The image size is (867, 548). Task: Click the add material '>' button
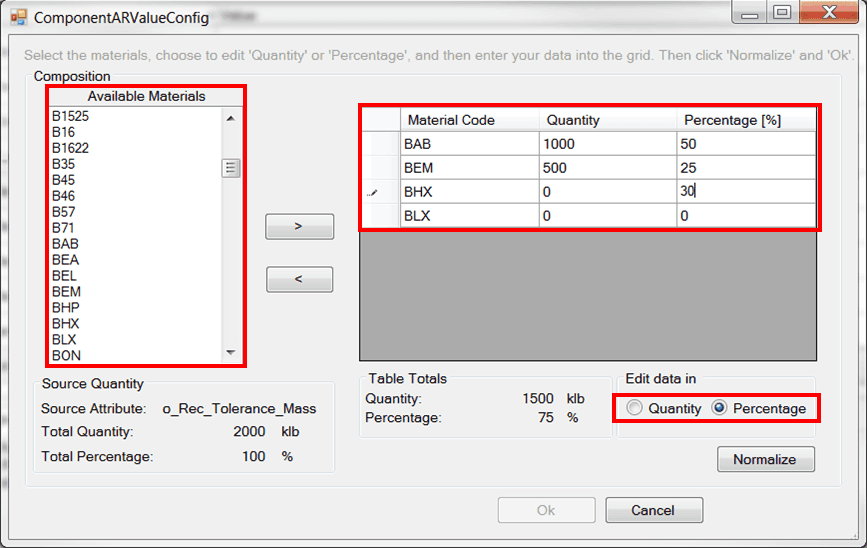(299, 226)
